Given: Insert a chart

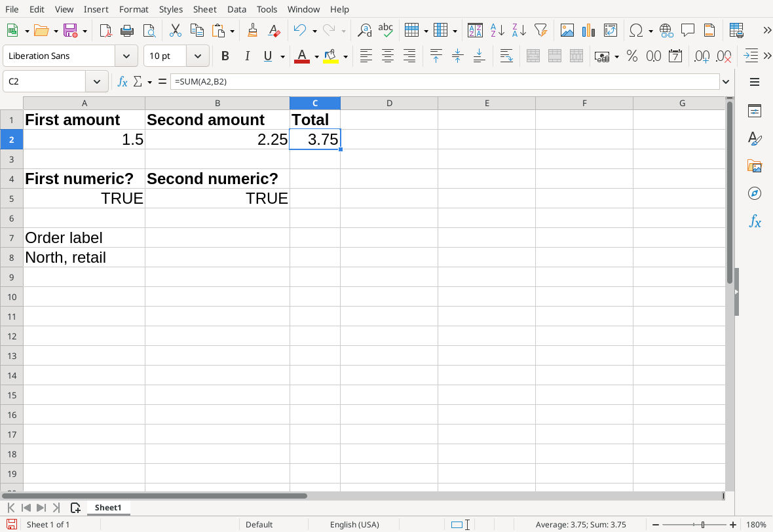Looking at the screenshot, I should point(589,31).
